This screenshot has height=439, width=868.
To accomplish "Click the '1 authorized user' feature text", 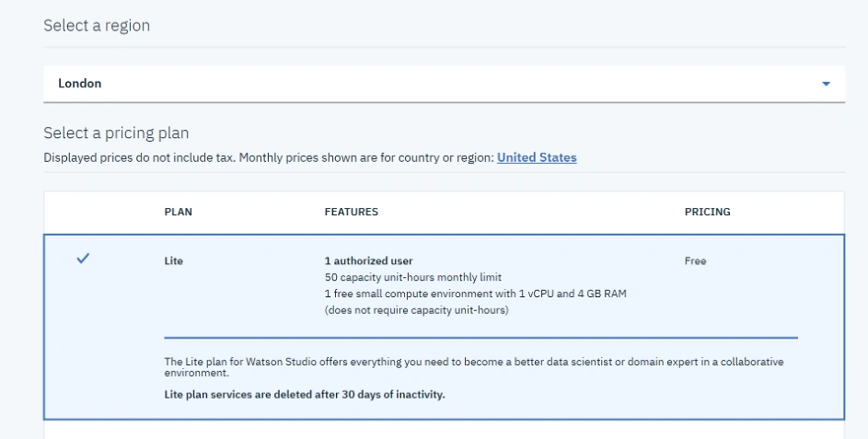I will pyautogui.click(x=369, y=260).
